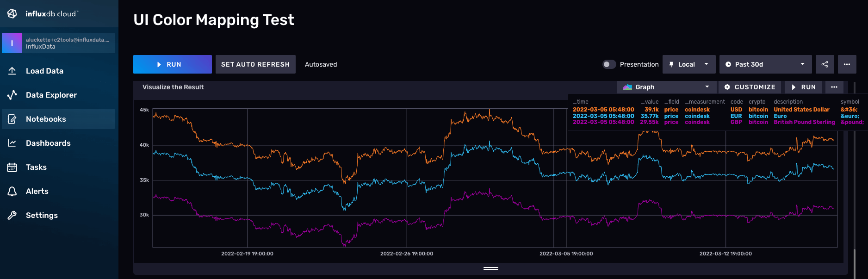The width and height of the screenshot is (868, 279).
Task: Click the Settings wrench icon
Action: pyautogui.click(x=12, y=215)
